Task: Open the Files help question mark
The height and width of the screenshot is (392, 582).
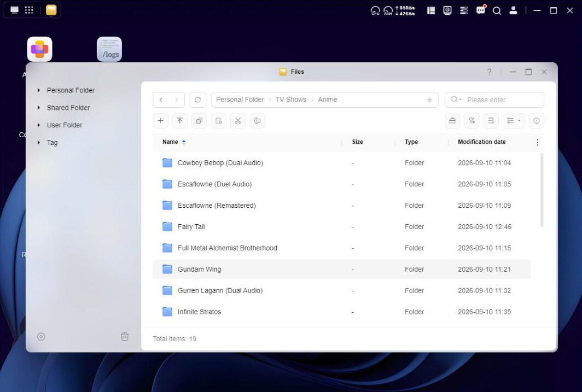Action: click(x=489, y=72)
